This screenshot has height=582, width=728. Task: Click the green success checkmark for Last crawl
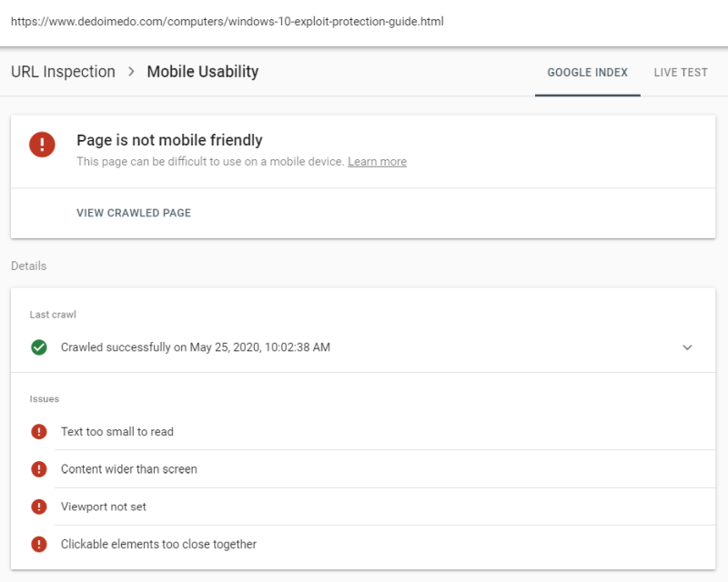(x=39, y=346)
